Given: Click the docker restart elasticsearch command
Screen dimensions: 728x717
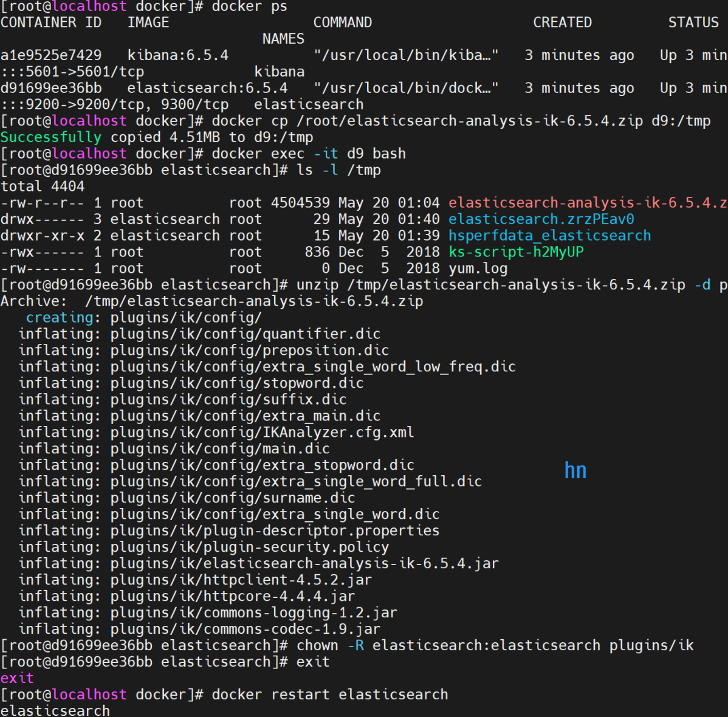Looking at the screenshot, I should coord(330,695).
